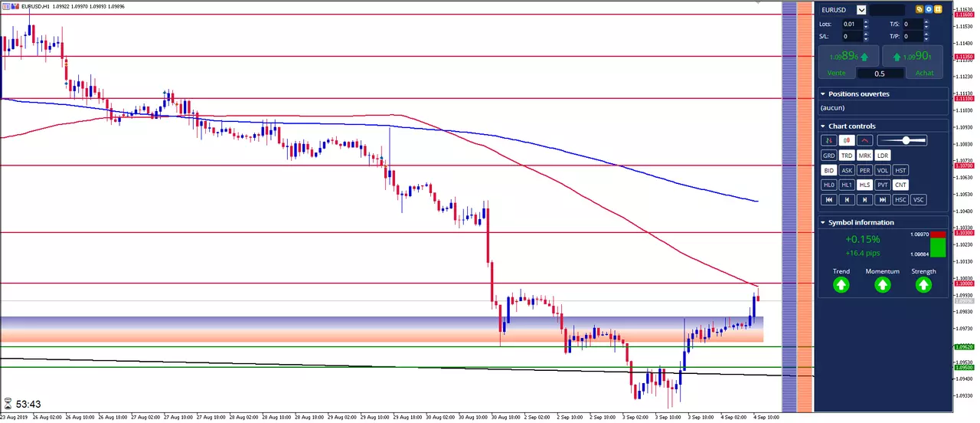The height and width of the screenshot is (423, 980).
Task: Click the T/P input field
Action: pyautogui.click(x=913, y=36)
